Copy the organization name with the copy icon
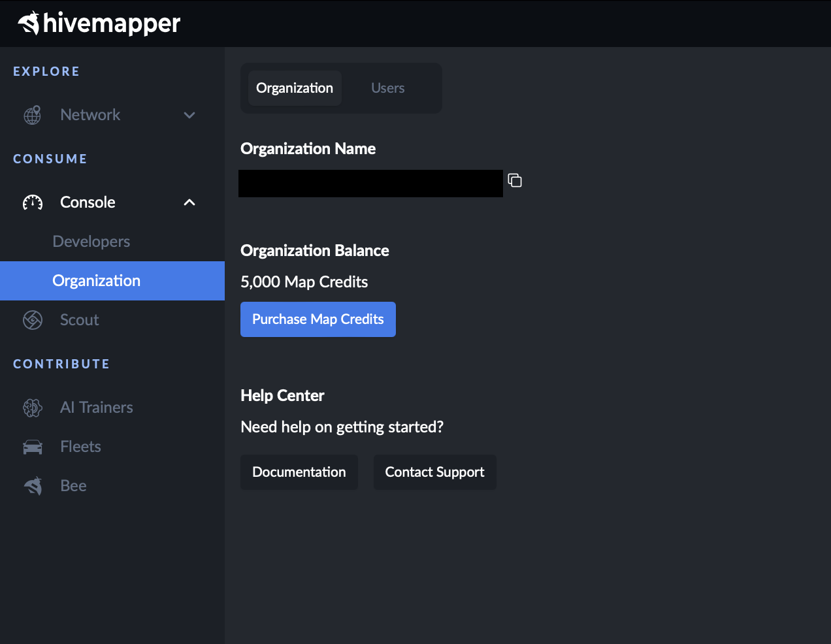The width and height of the screenshot is (831, 644). coord(515,180)
